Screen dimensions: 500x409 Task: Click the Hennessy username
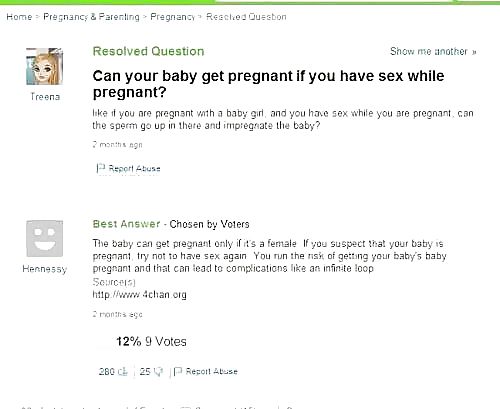(45, 269)
